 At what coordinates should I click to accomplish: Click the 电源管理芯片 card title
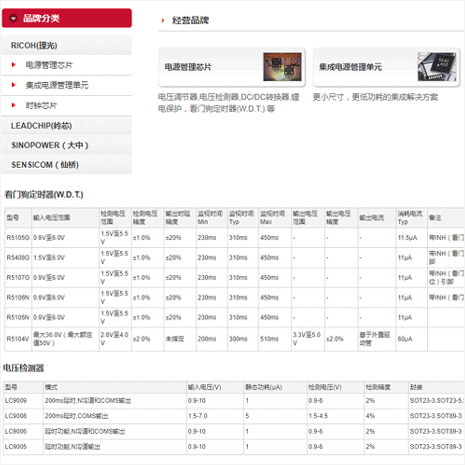(x=188, y=67)
